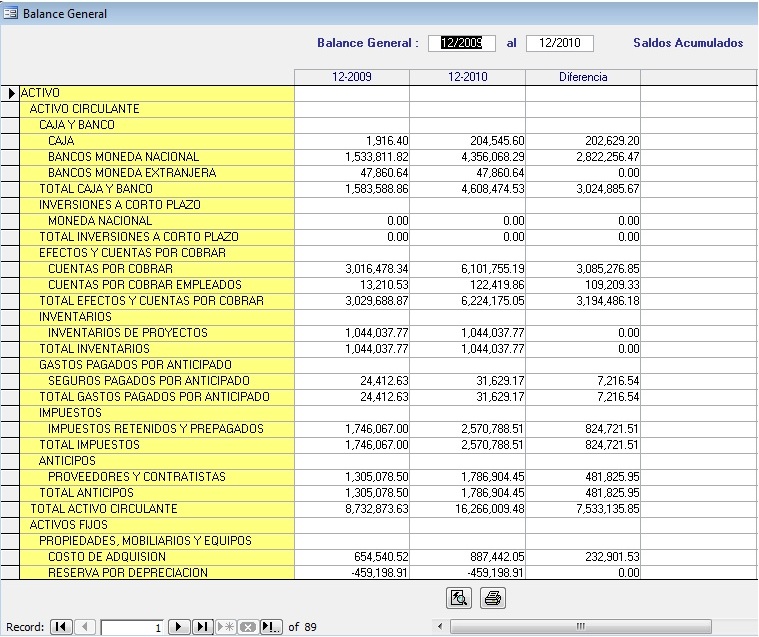Click TOTAL ACTIVO CIRCULANTE label
759x637 pixels.
[x=104, y=508]
